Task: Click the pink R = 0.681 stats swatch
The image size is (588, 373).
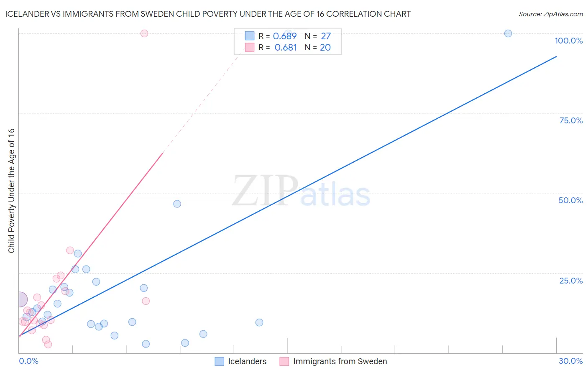Action: point(250,47)
